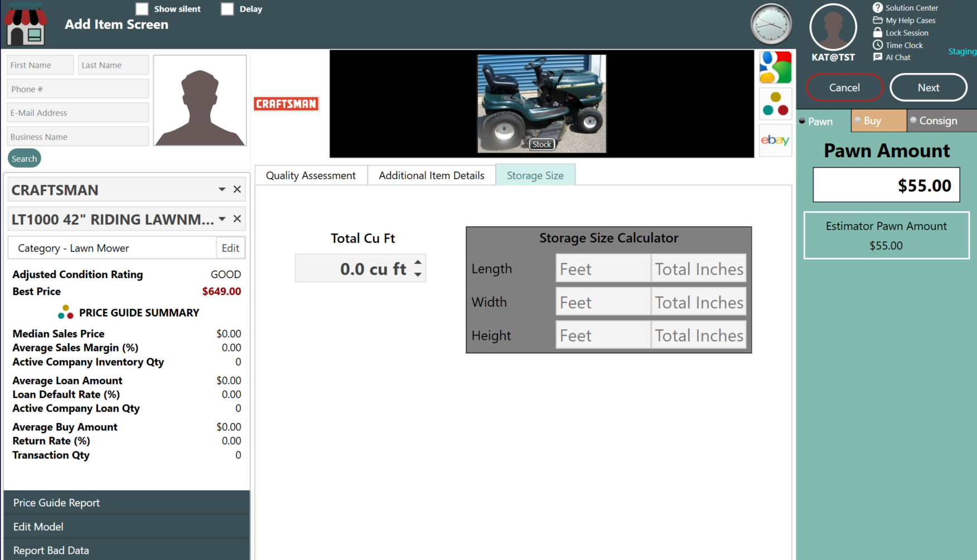The width and height of the screenshot is (977, 560).
Task: Click the KAT@TST user avatar
Action: [833, 27]
